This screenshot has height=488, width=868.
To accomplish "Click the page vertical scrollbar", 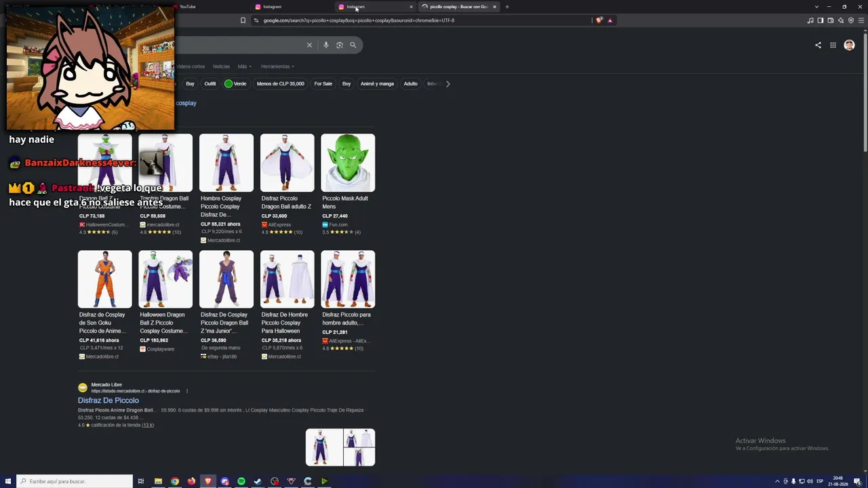I will click(x=865, y=91).
